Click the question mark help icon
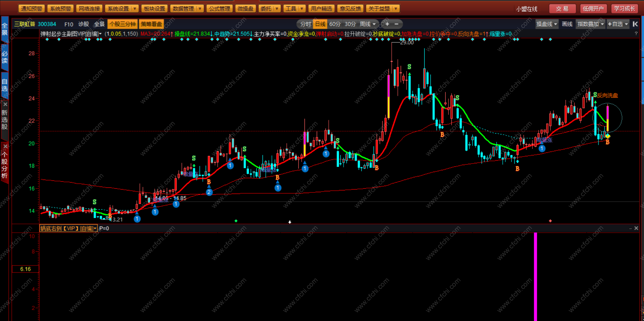Viewport: 644px width, 321px height. [636, 34]
